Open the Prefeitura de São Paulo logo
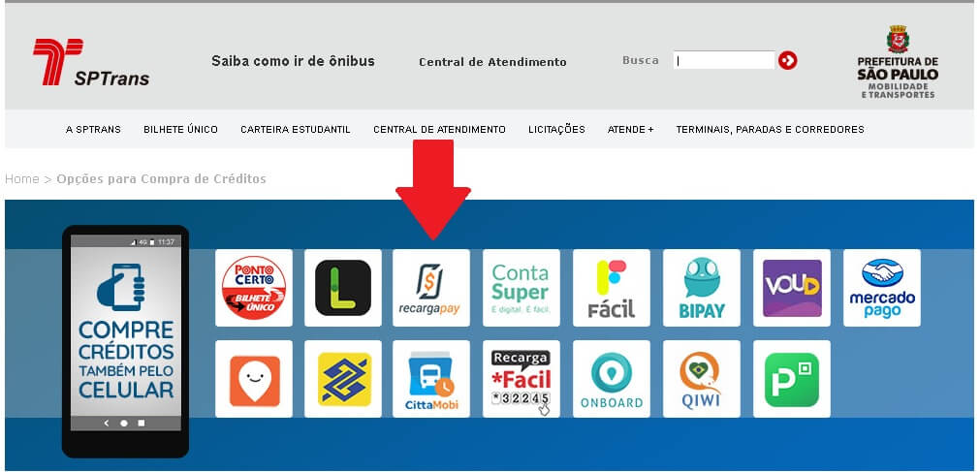The width and height of the screenshot is (980, 472). [898, 62]
